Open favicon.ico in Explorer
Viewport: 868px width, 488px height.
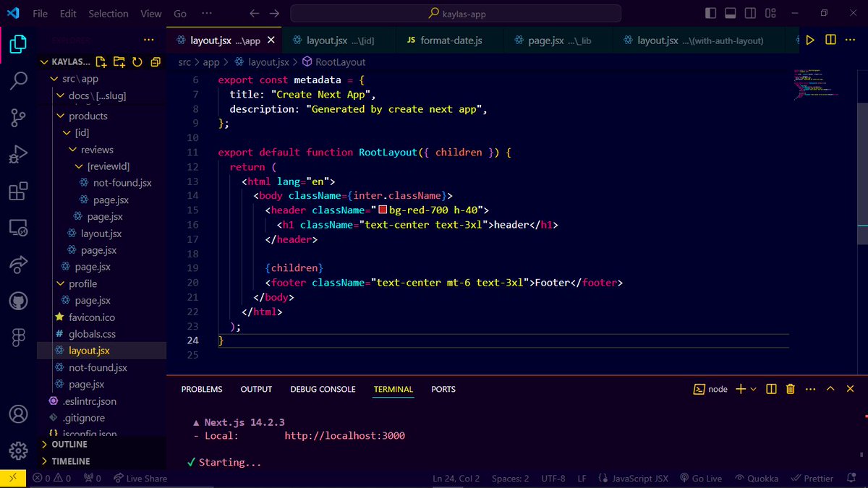click(x=92, y=317)
